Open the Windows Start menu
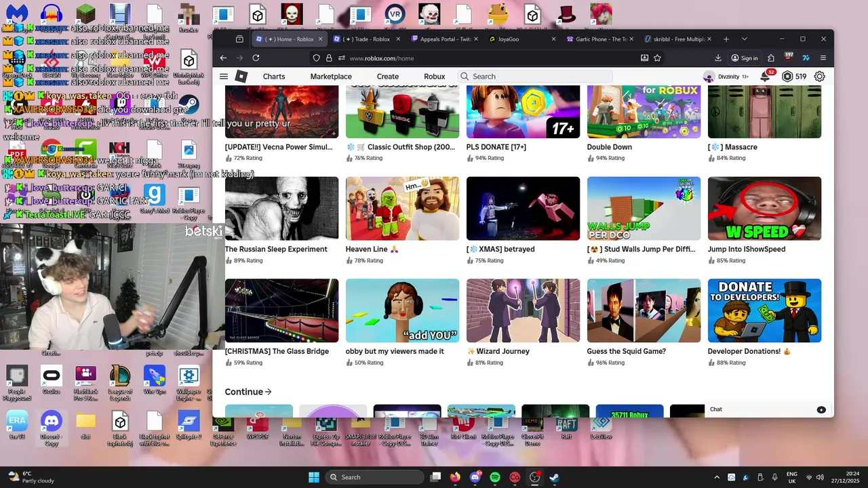This screenshot has width=868, height=488. 314,477
